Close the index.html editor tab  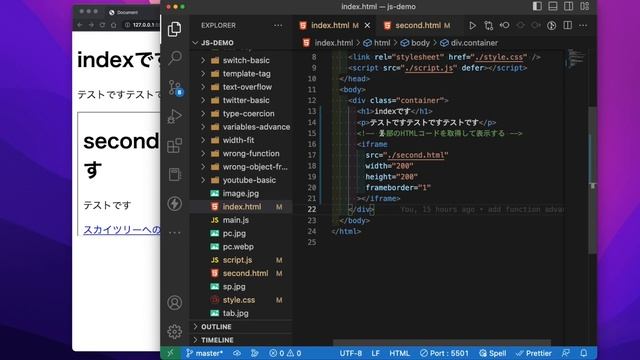point(367,25)
